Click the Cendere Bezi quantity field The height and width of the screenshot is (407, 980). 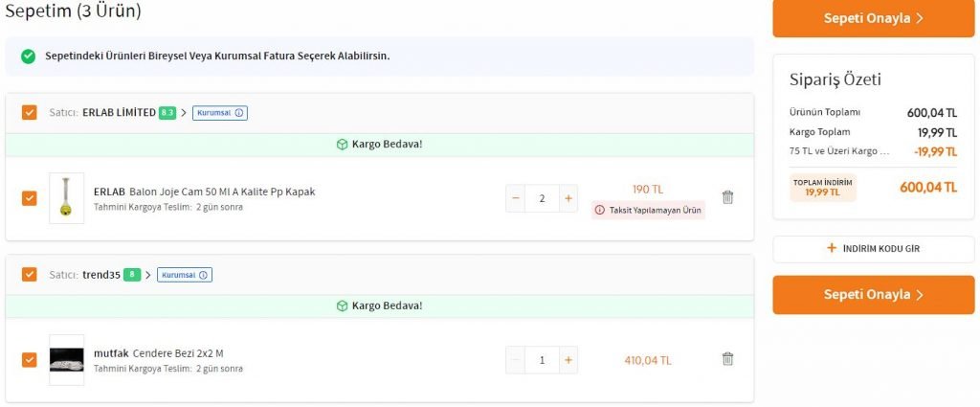542,360
